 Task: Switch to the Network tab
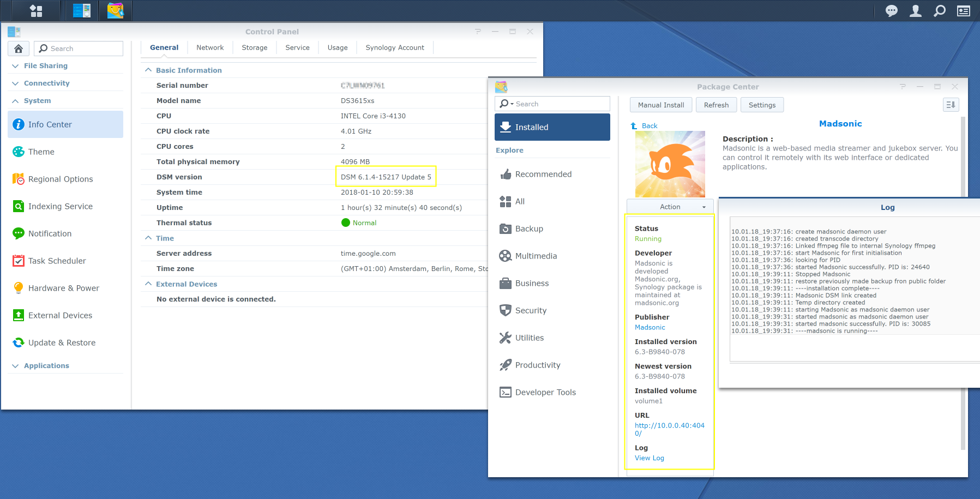[210, 48]
